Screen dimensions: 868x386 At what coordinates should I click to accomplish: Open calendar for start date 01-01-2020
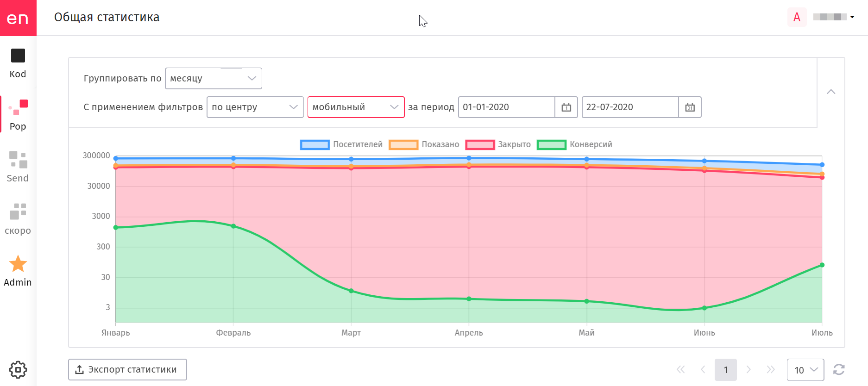click(566, 107)
